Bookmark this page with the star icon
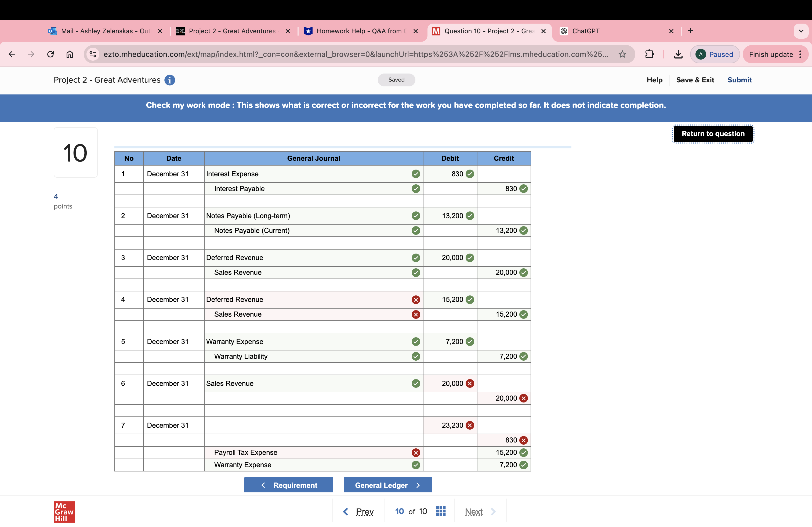This screenshot has width=812, height=527. pos(622,54)
